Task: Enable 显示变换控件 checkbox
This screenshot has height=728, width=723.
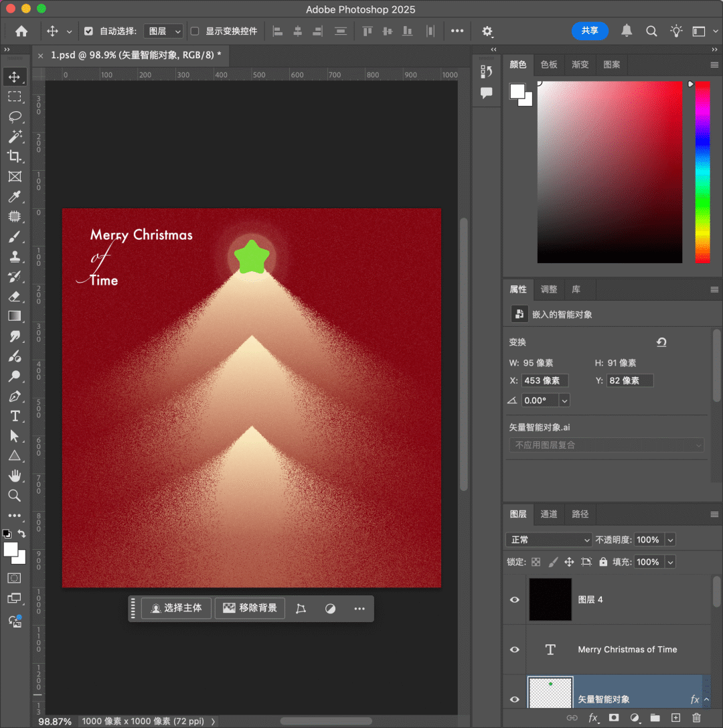Action: 195,31
